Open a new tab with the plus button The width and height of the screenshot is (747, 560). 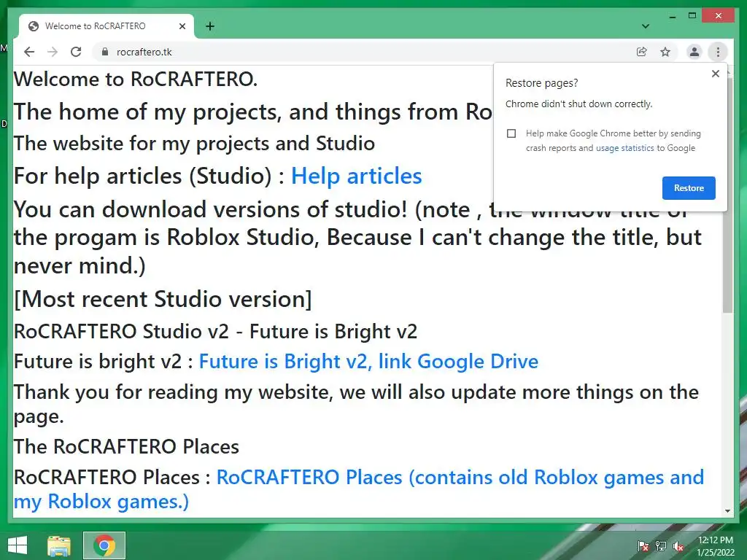pyautogui.click(x=209, y=26)
